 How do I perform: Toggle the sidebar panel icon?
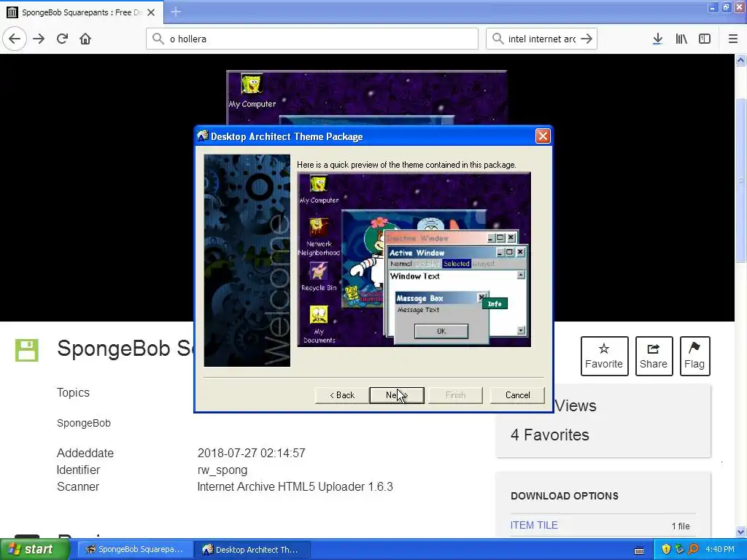point(705,39)
